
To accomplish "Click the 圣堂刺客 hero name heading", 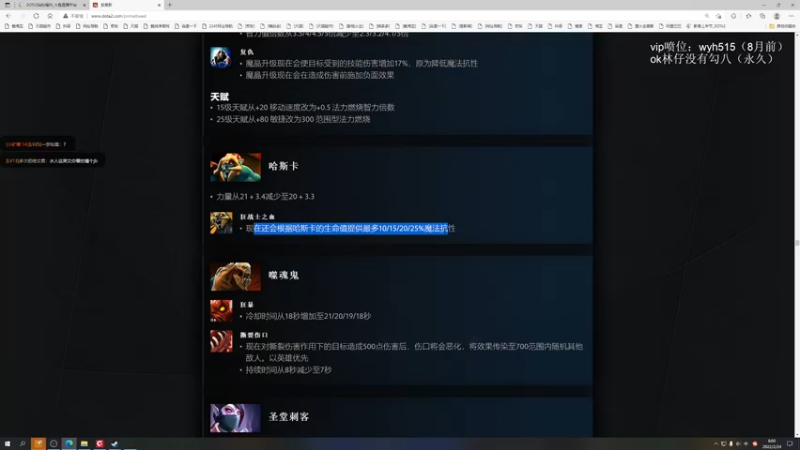I will [x=289, y=417].
